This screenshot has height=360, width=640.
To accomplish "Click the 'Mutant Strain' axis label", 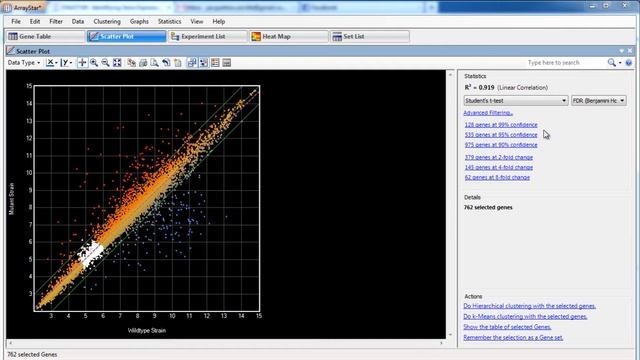I will 11,199.
